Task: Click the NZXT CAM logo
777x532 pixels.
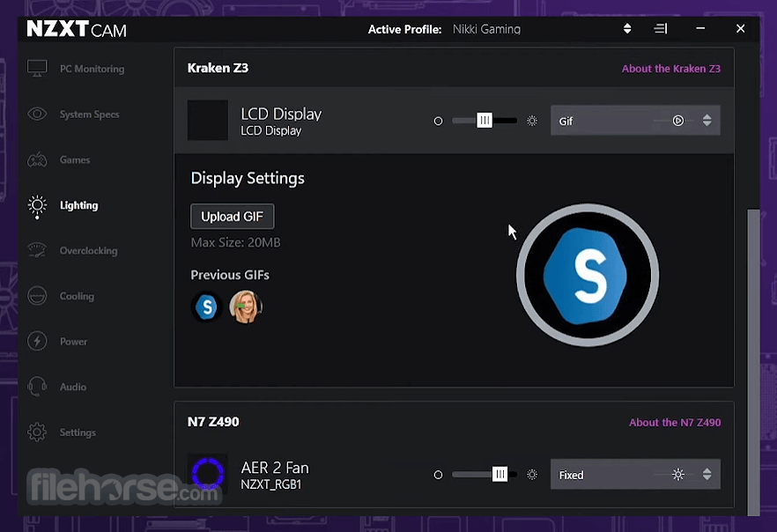Action: coord(77,29)
